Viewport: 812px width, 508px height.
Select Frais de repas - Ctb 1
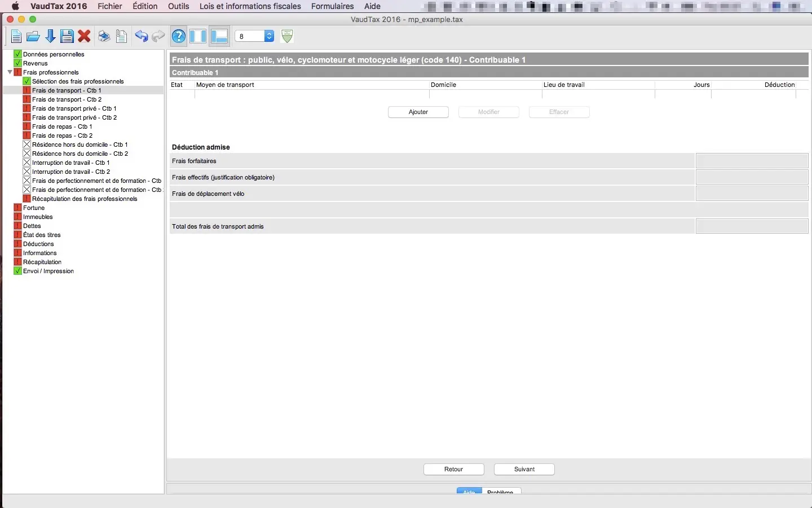point(62,126)
